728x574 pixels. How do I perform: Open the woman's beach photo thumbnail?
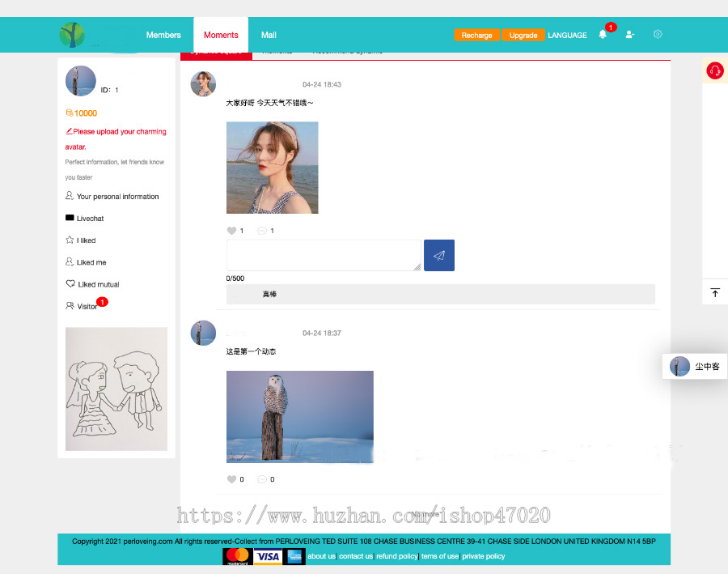point(272,168)
